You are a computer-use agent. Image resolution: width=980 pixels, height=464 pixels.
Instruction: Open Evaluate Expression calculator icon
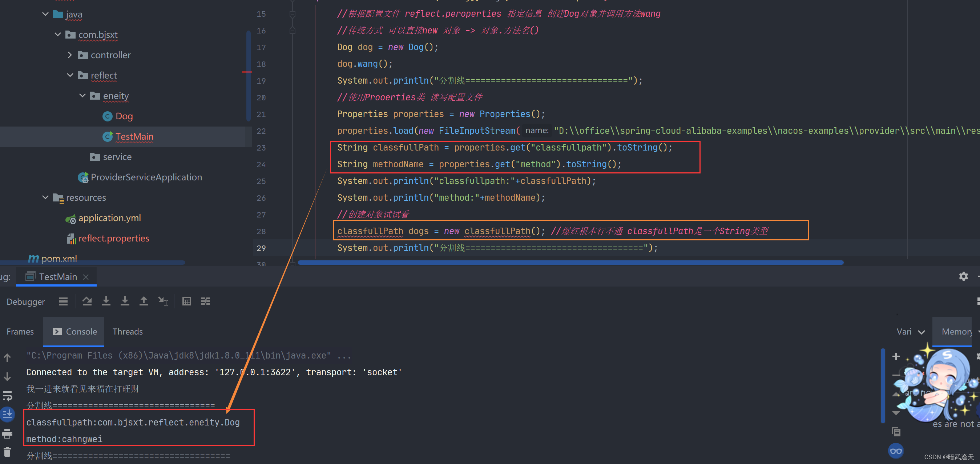point(186,301)
